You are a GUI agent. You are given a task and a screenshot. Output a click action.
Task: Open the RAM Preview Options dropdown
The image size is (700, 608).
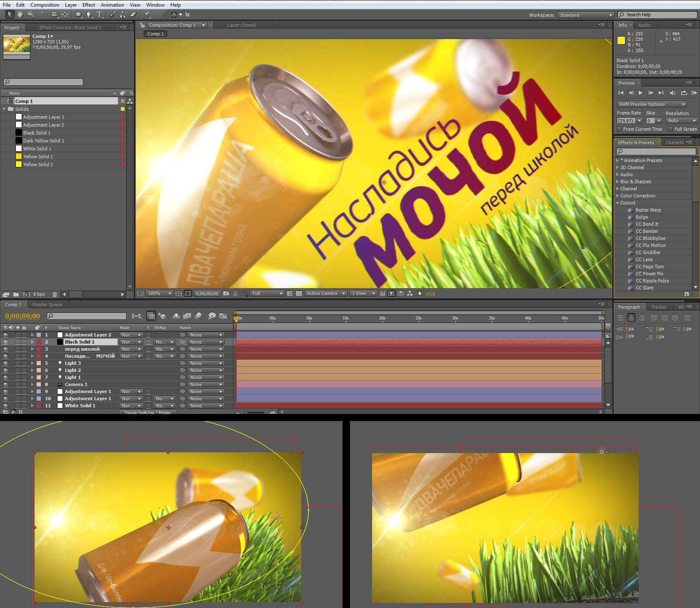(652, 104)
